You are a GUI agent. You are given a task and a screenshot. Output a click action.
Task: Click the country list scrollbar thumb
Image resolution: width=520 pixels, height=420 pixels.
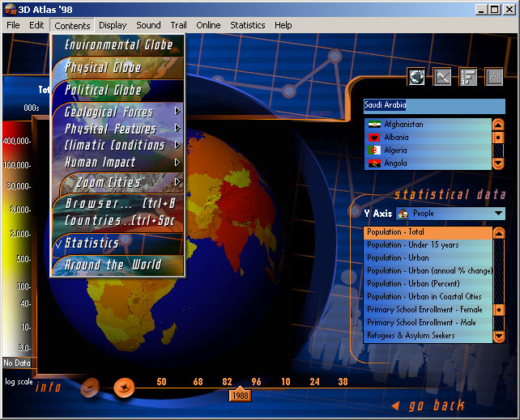coord(498,138)
